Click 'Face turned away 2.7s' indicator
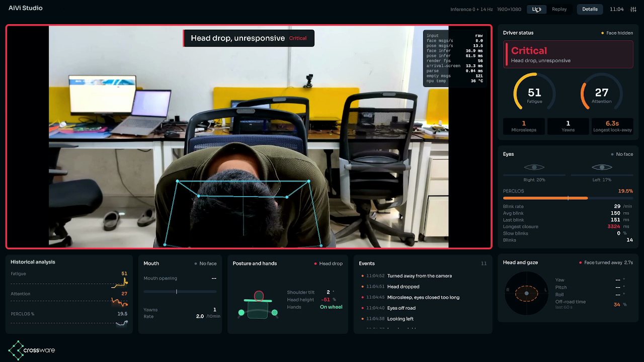 606,262
